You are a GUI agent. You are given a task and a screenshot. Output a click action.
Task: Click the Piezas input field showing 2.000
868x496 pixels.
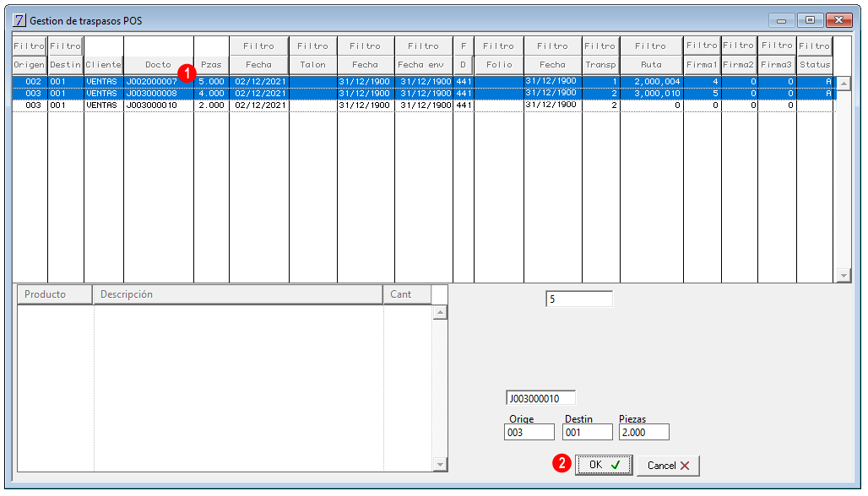click(643, 433)
